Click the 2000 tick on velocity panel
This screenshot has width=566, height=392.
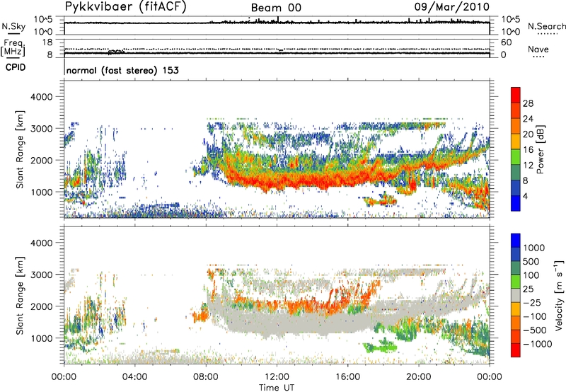click(x=41, y=306)
